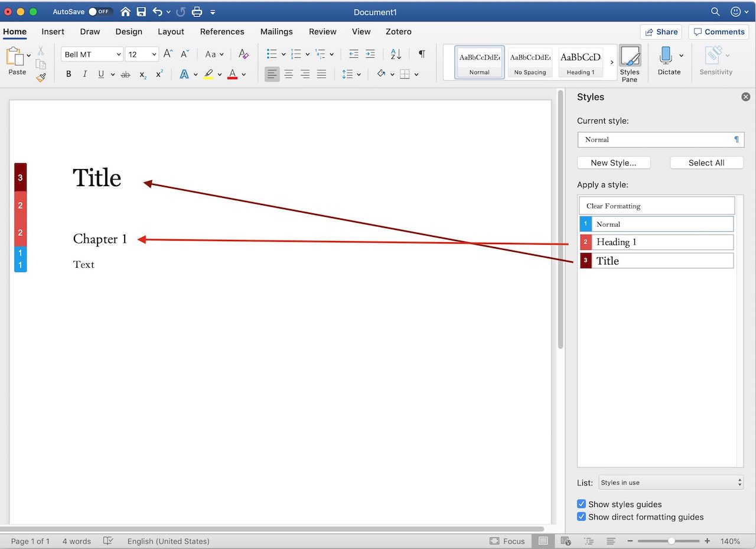Click the Print icon
Image resolution: width=756 pixels, height=549 pixels.
(197, 12)
